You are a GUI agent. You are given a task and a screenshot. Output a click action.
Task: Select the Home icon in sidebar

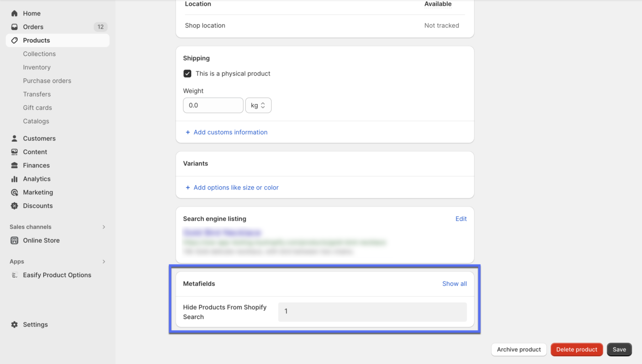tap(14, 13)
